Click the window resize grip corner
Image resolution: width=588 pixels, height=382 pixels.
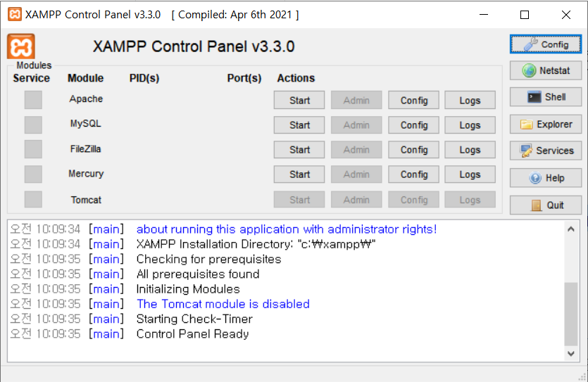583,378
